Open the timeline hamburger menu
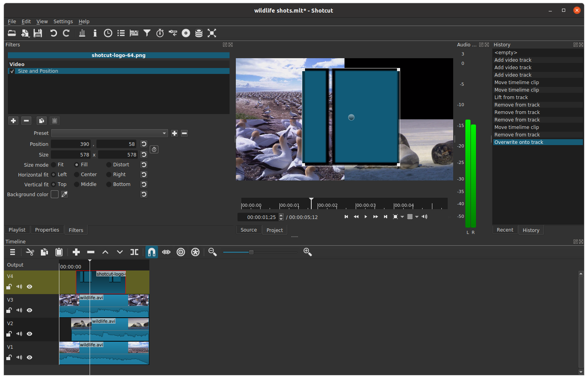This screenshot has width=588, height=379. (x=13, y=252)
